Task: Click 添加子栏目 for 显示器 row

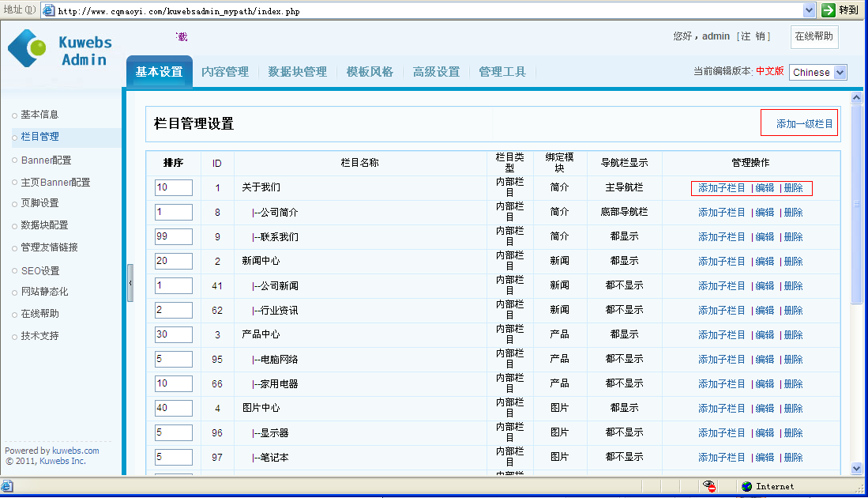Action: (721, 433)
